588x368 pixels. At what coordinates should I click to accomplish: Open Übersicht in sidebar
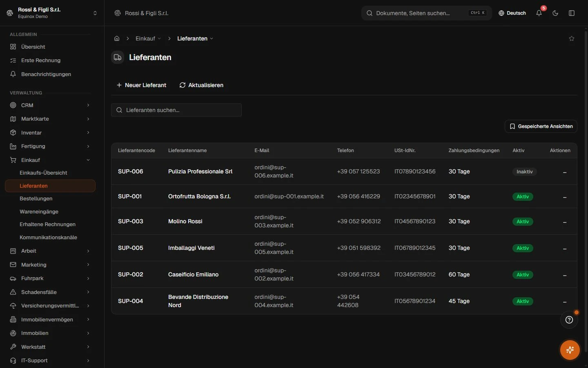click(x=50, y=47)
